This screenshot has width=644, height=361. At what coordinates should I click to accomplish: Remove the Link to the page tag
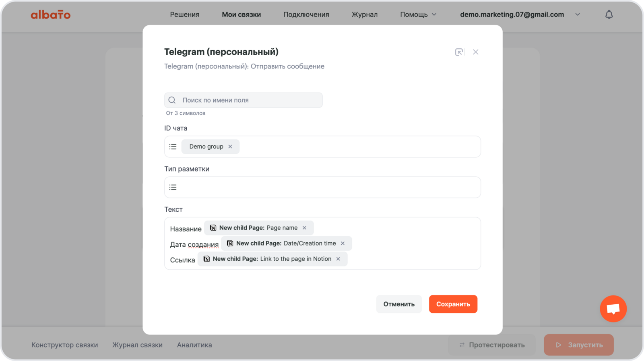coord(339,259)
